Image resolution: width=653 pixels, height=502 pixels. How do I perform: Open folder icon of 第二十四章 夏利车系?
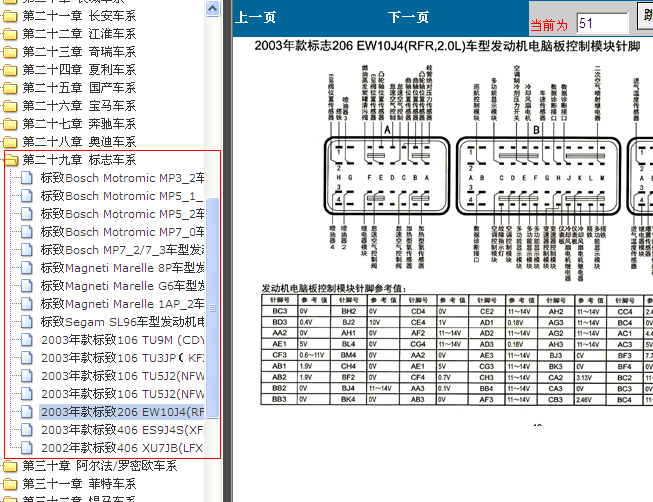point(10,70)
